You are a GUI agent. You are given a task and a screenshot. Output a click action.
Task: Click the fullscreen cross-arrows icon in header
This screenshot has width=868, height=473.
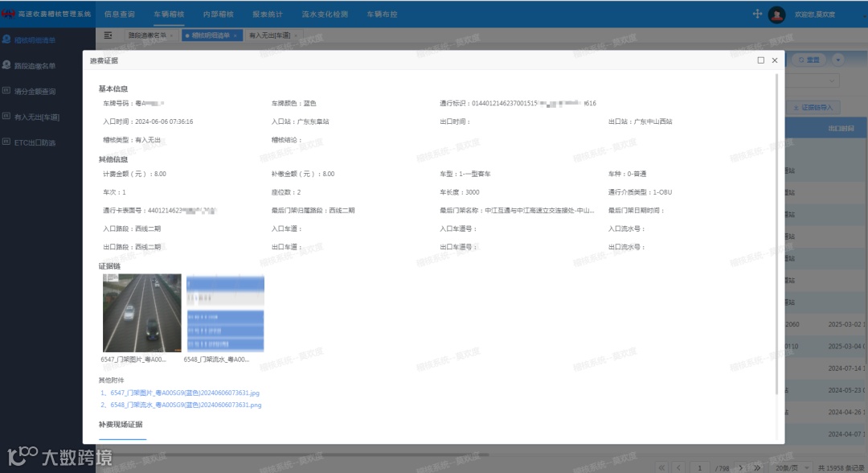point(757,14)
